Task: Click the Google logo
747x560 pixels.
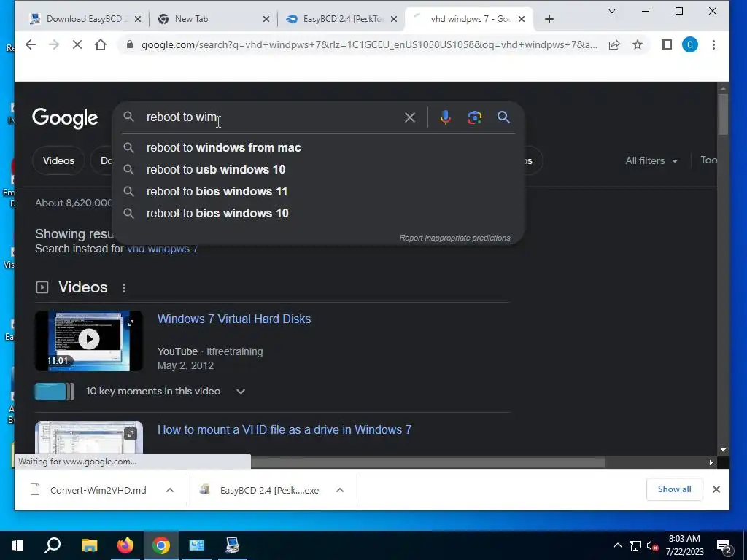Action: tap(65, 118)
